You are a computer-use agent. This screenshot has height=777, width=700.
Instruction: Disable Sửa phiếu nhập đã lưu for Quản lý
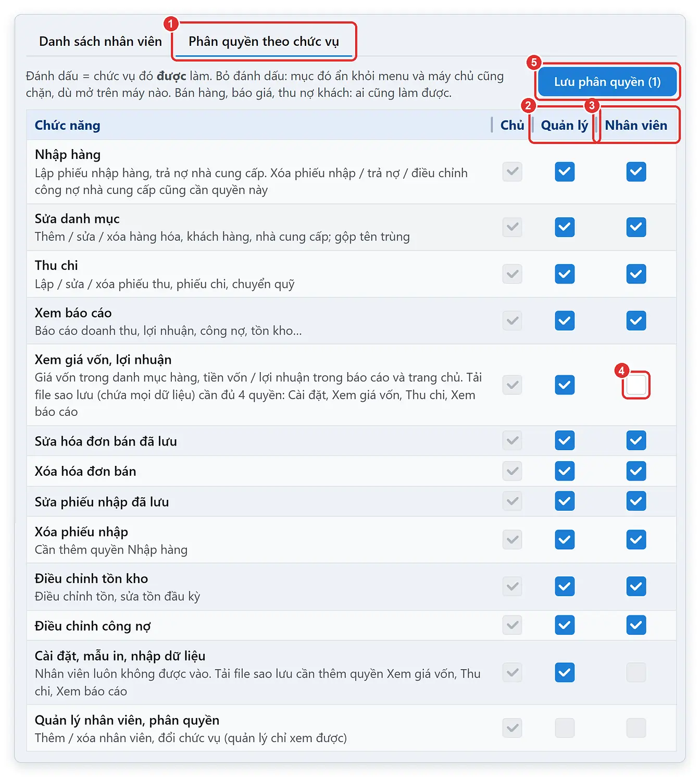[x=565, y=501]
